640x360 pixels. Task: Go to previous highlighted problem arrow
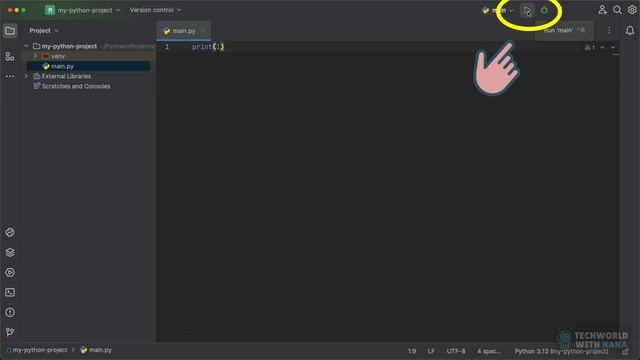coord(602,47)
